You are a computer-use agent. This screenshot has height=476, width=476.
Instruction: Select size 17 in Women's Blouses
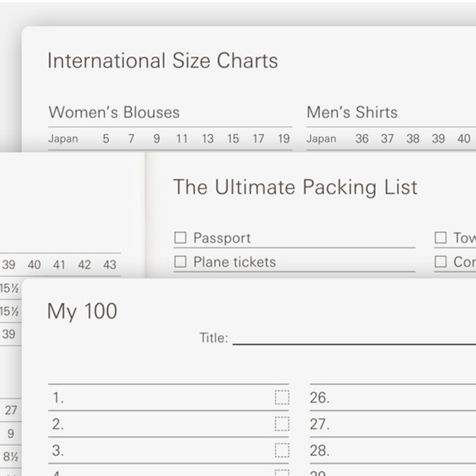click(258, 139)
